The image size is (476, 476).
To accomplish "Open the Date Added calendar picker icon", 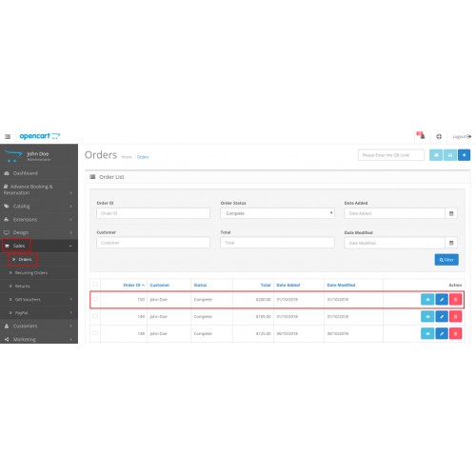I will point(451,213).
